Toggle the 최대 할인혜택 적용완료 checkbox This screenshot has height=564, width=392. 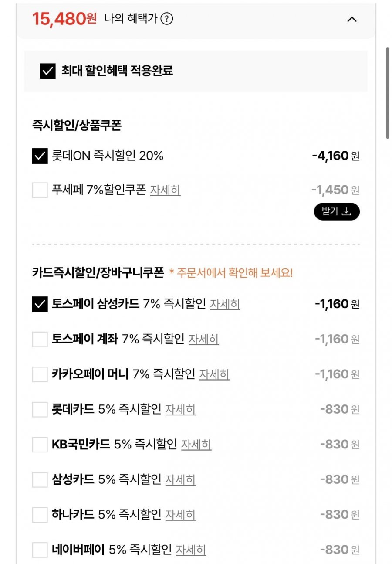coord(48,71)
